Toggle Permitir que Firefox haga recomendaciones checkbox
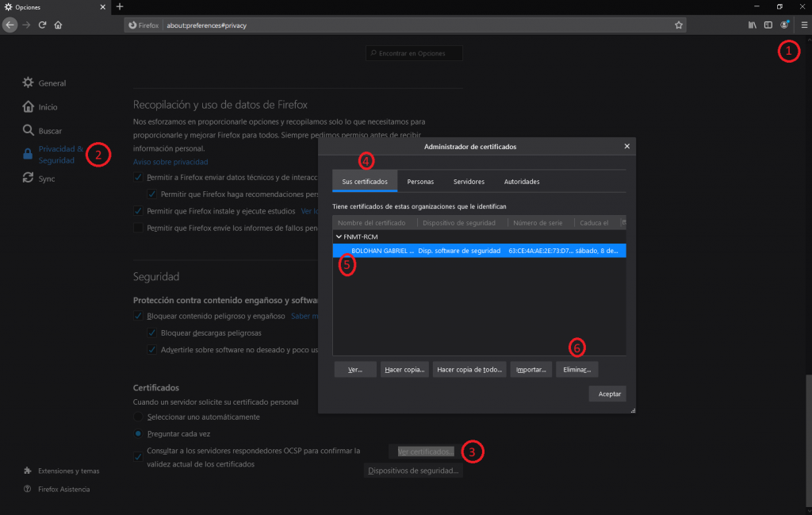This screenshot has width=812, height=515. coord(151,194)
